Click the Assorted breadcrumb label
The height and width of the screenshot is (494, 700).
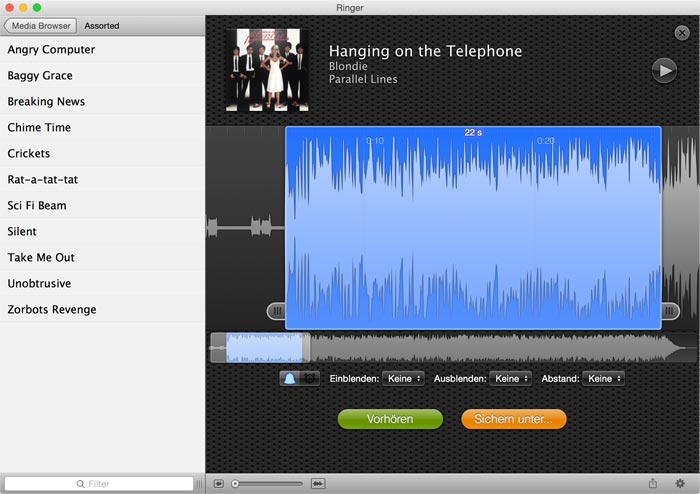click(102, 26)
